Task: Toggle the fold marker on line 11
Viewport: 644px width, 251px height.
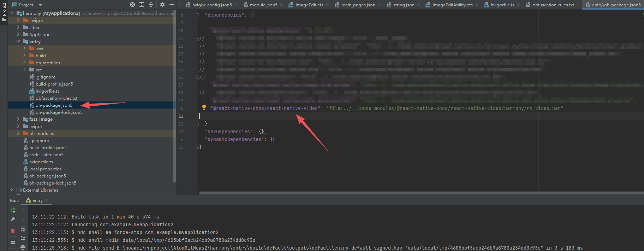Action: (197, 38)
